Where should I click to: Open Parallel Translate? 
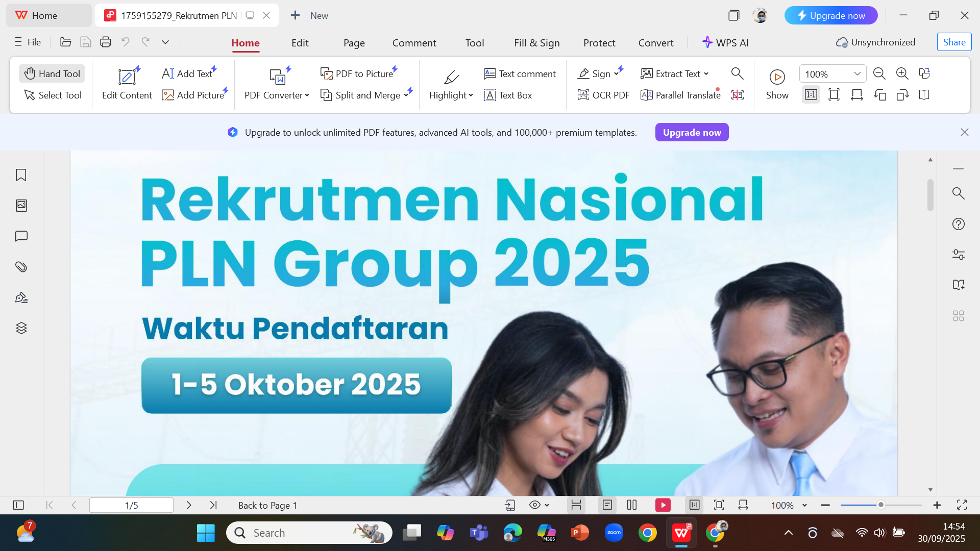click(680, 95)
